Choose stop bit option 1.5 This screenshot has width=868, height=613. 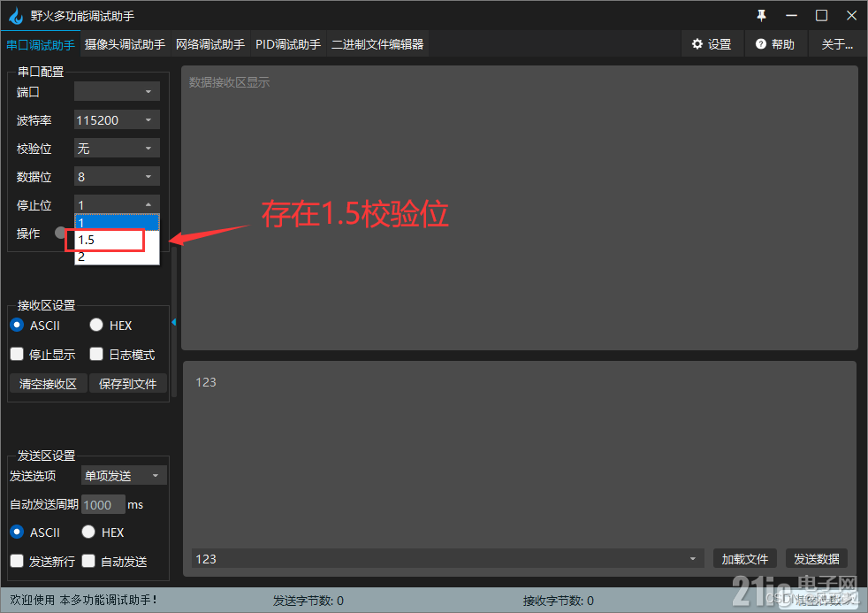[x=117, y=240]
